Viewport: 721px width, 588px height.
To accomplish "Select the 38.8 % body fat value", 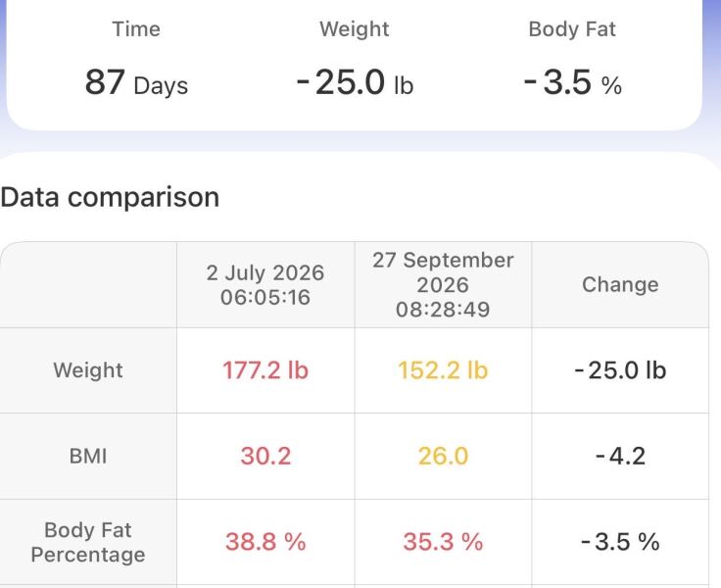I will pyautogui.click(x=265, y=542).
